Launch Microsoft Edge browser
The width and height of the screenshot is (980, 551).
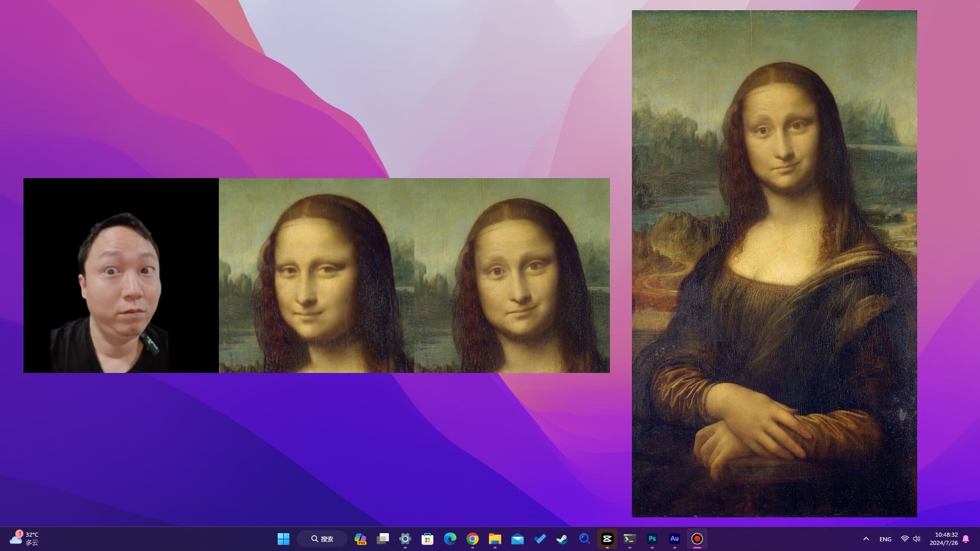450,539
